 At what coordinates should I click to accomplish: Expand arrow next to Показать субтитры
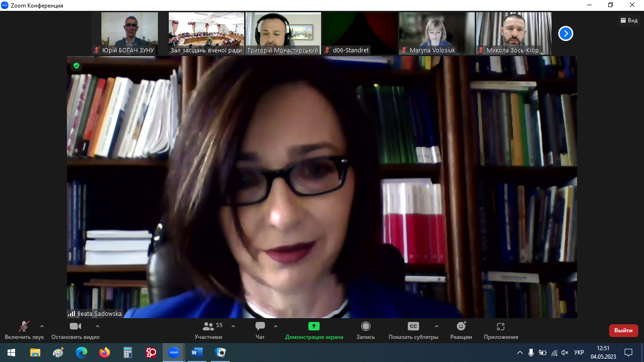point(436,326)
